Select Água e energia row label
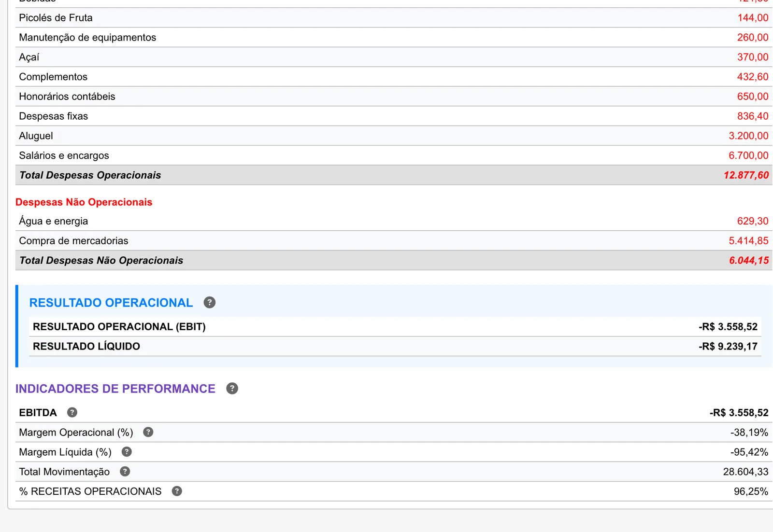Screen dimensions: 773x532 pyautogui.click(x=54, y=221)
